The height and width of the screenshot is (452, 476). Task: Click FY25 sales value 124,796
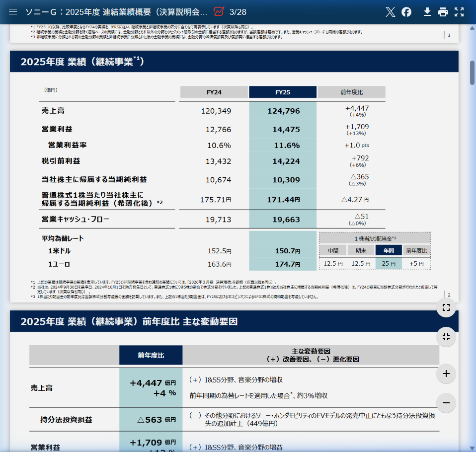(x=284, y=111)
